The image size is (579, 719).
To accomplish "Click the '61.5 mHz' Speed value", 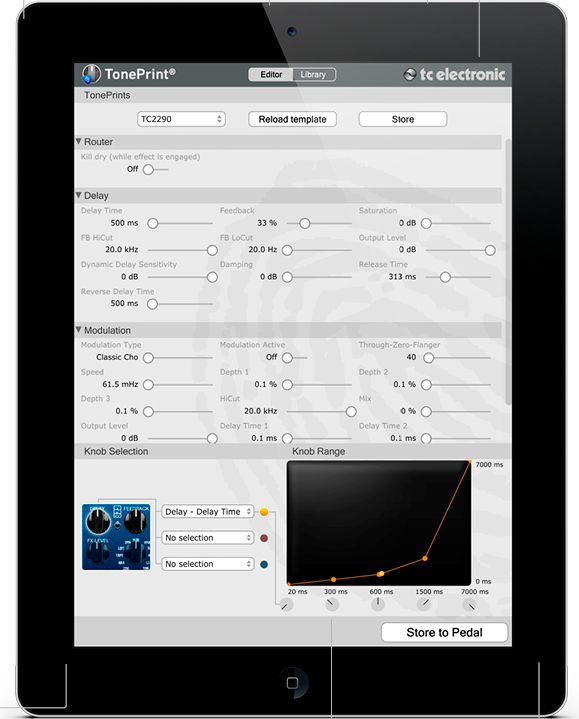I will coord(120,384).
